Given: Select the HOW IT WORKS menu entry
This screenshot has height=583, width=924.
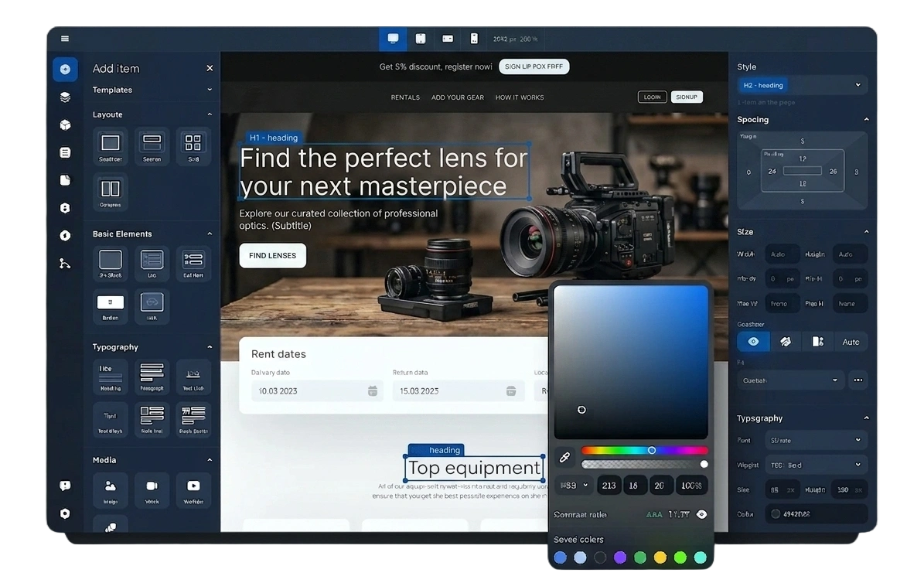Looking at the screenshot, I should point(521,97).
